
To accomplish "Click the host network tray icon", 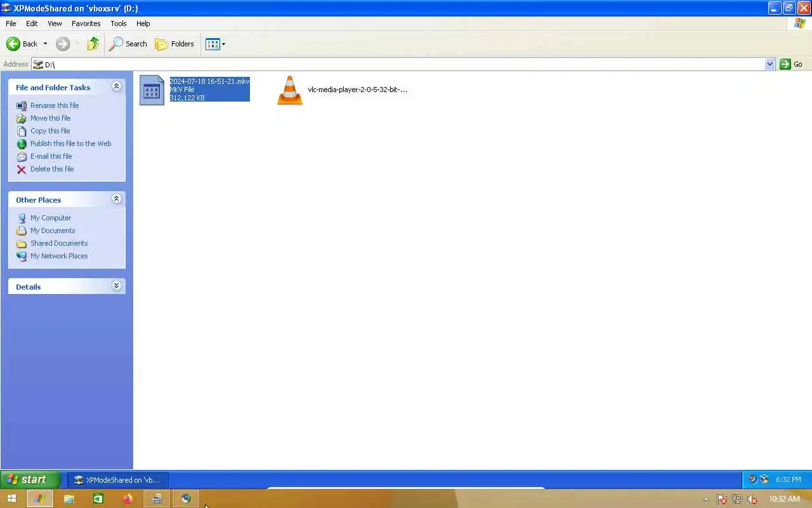I will point(737,500).
